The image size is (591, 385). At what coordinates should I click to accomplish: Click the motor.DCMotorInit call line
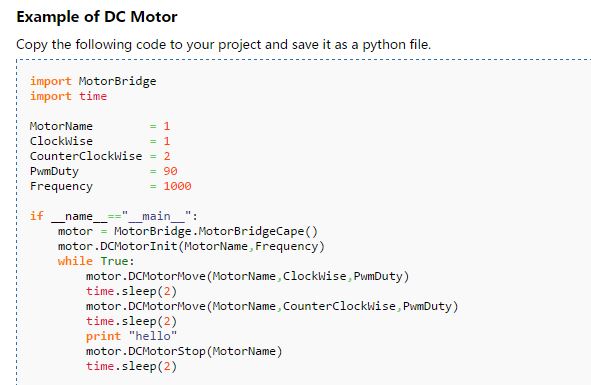191,246
